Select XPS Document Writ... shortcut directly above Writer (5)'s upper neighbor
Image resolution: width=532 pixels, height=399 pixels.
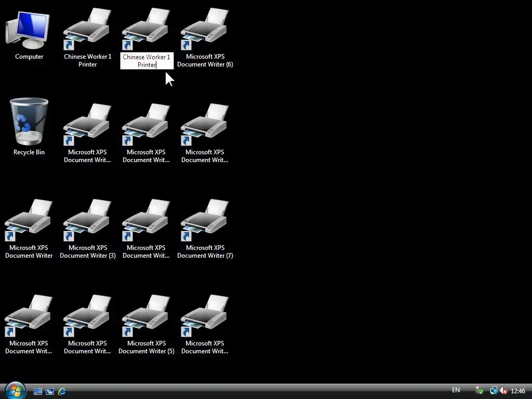click(x=146, y=134)
